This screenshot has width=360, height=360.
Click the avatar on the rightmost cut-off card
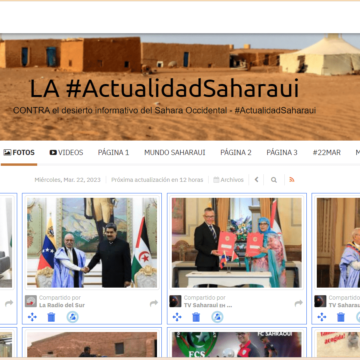[x=320, y=301]
